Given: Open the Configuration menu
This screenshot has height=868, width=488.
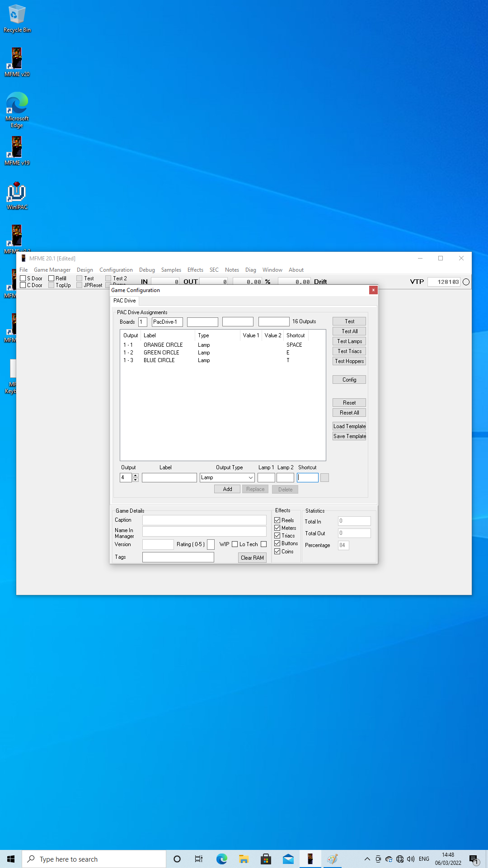Looking at the screenshot, I should click(x=116, y=270).
